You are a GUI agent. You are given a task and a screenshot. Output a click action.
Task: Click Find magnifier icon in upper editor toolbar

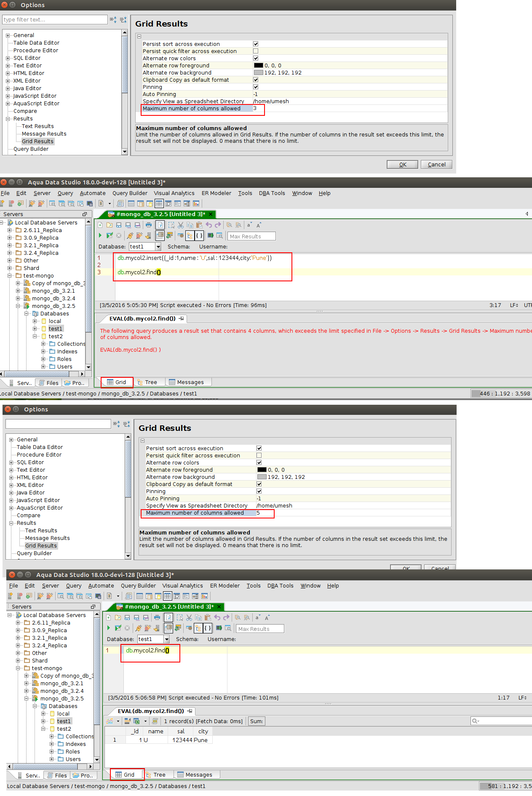(229, 225)
